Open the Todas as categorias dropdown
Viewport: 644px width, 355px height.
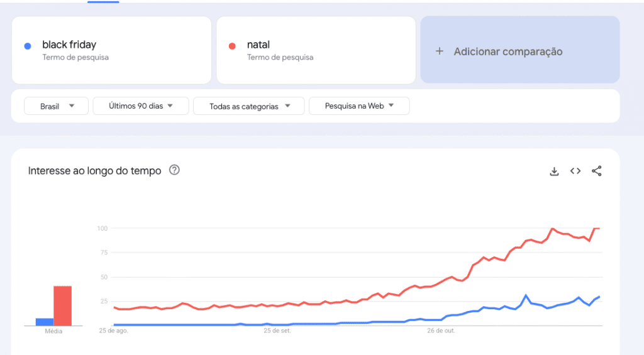point(248,106)
